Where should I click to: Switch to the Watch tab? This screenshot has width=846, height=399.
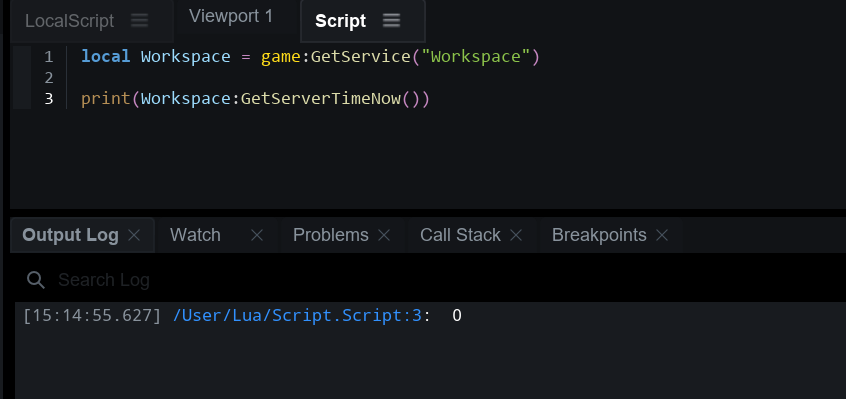(195, 235)
